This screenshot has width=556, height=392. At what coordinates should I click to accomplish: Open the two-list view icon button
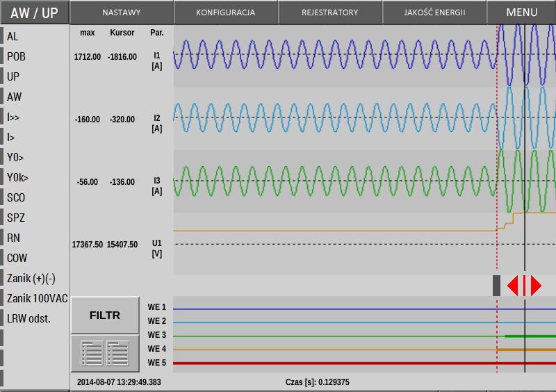pyautogui.click(x=105, y=353)
